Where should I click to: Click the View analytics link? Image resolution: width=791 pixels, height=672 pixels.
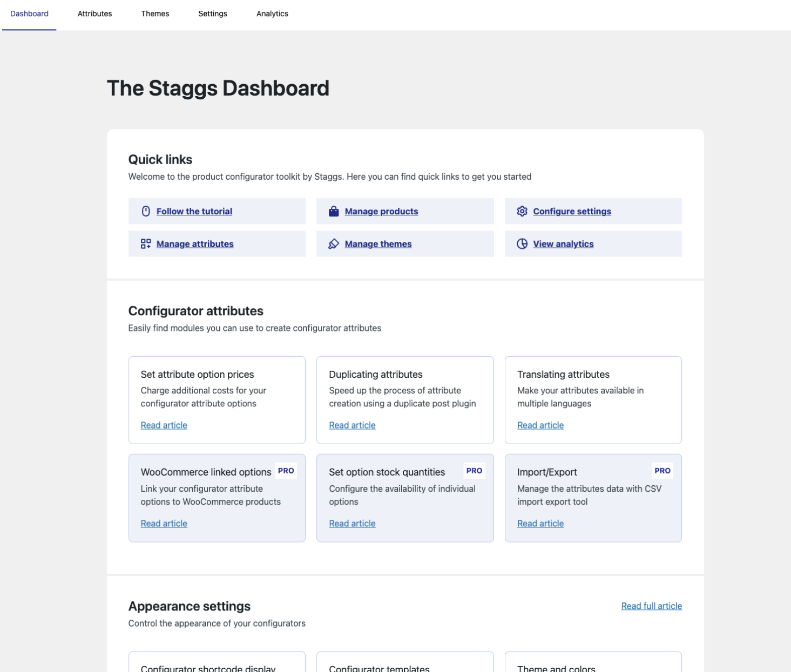[563, 244]
